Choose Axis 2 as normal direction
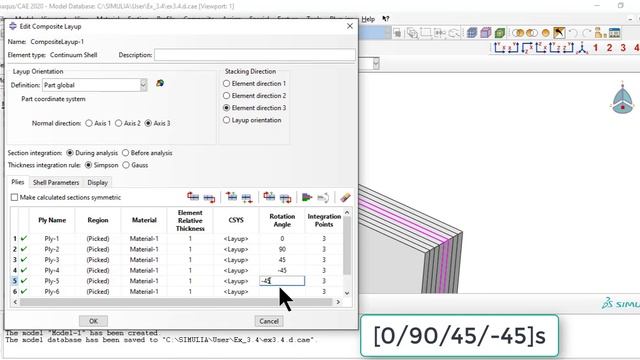Image resolution: width=640 pixels, height=360 pixels. (118, 123)
